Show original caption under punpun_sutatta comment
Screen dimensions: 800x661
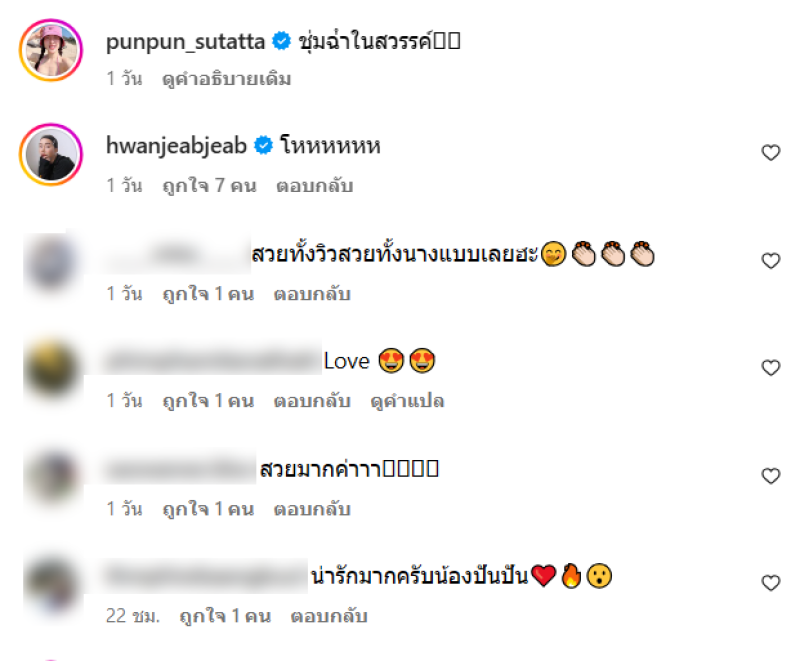[x=227, y=79]
